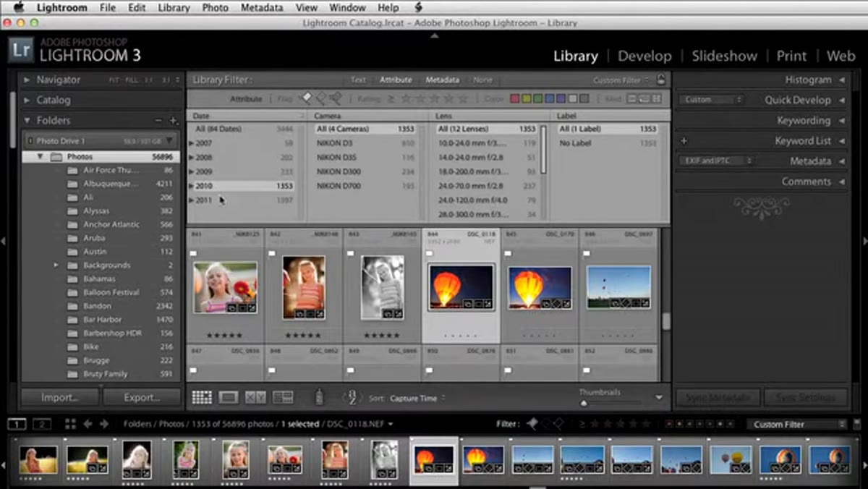868x489 pixels.
Task: Toggle the None filter mode
Action: [x=482, y=80]
